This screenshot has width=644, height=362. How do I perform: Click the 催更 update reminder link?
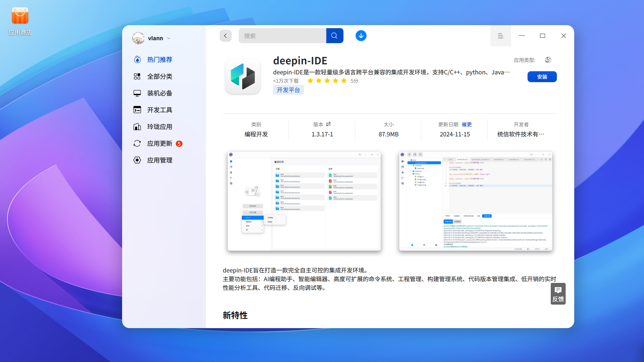(467, 124)
